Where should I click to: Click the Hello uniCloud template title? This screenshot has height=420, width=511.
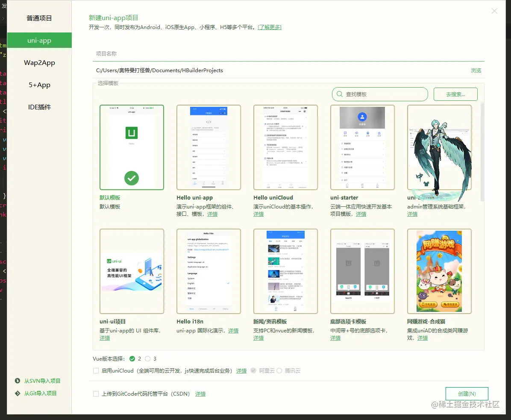pos(273,197)
